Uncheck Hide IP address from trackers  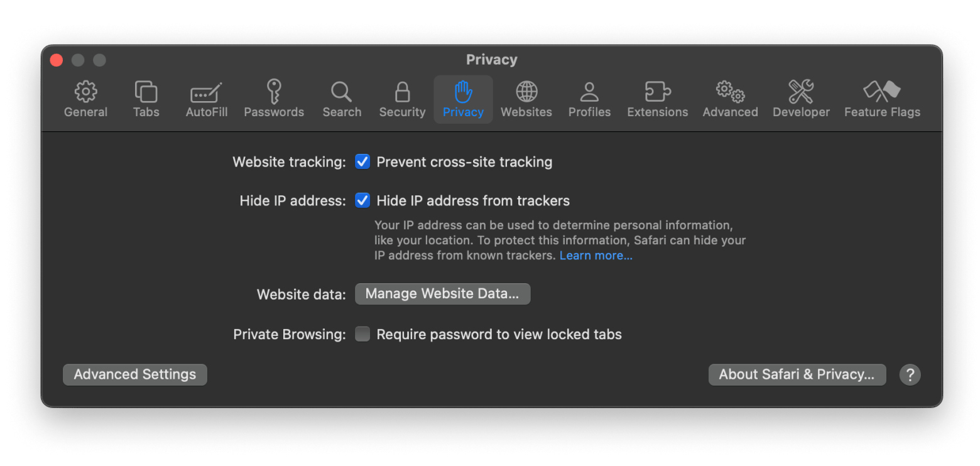tap(362, 201)
